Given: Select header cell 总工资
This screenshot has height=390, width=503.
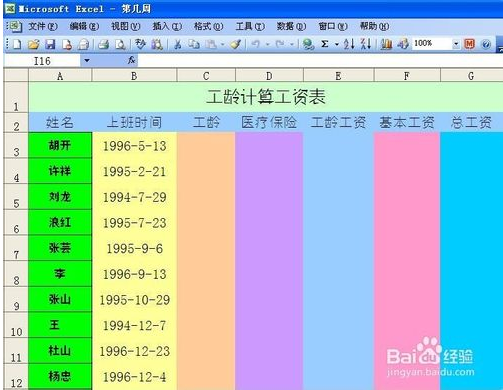Looking at the screenshot, I should pos(471,122).
